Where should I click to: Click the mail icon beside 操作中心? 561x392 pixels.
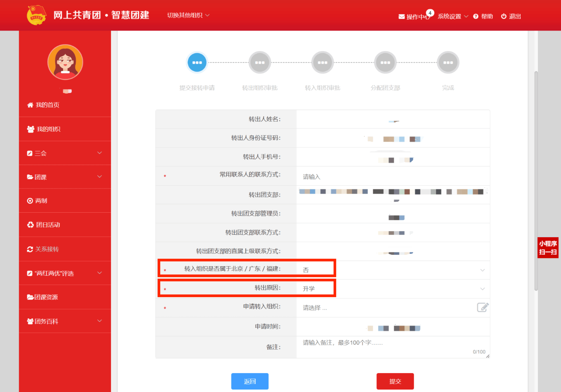[x=401, y=16]
